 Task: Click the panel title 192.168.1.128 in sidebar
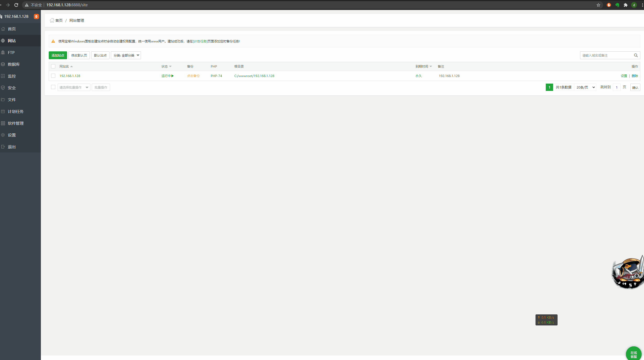[16, 17]
